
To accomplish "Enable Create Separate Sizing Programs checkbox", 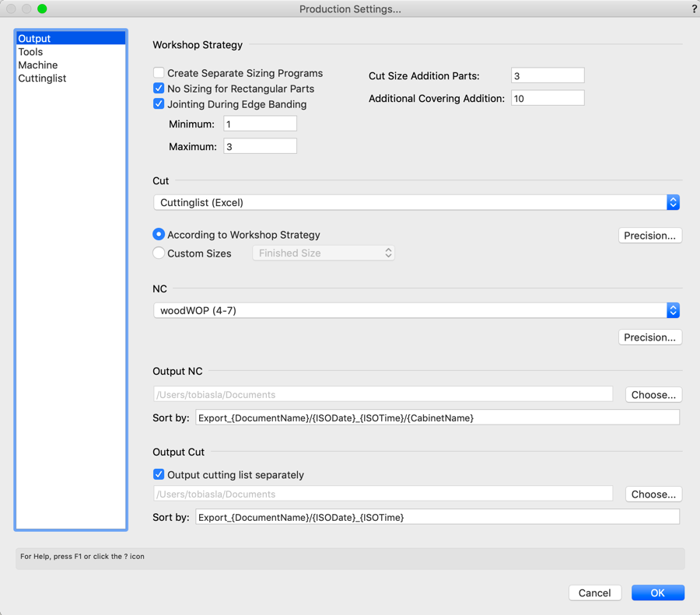I will point(159,73).
